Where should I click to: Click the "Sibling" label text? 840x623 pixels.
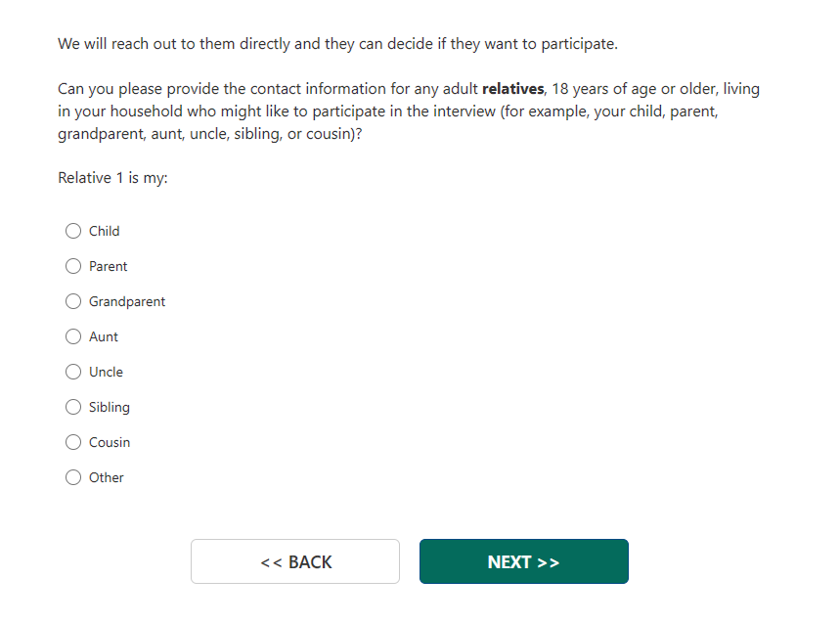110,407
